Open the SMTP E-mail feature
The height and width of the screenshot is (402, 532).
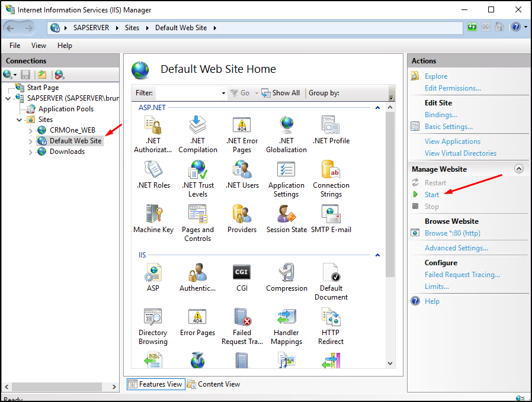[331, 214]
